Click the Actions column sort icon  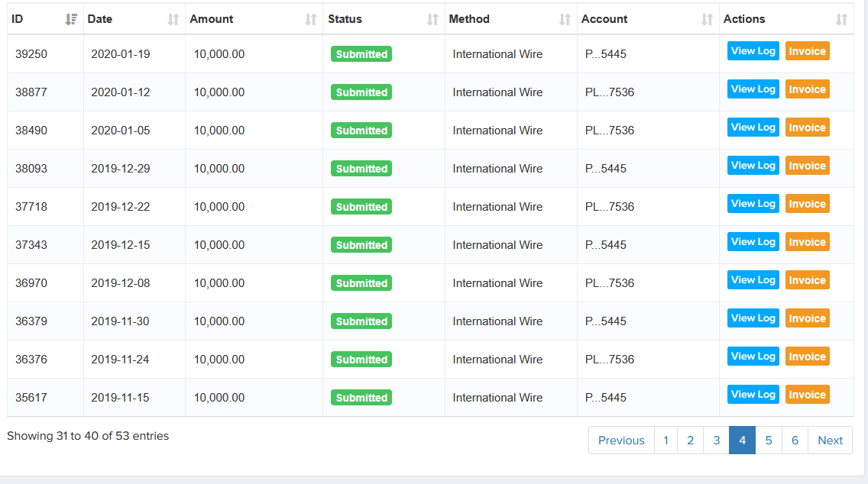(x=841, y=19)
